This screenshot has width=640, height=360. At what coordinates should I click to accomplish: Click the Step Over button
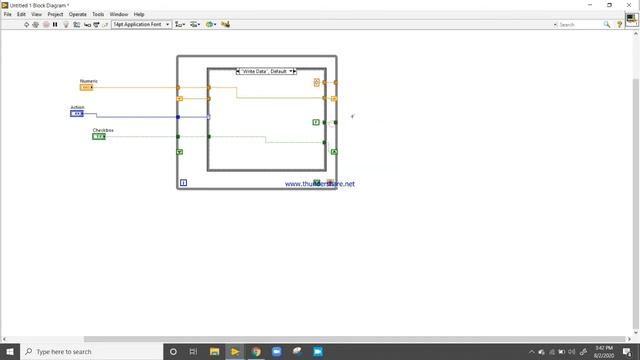(x=96, y=24)
